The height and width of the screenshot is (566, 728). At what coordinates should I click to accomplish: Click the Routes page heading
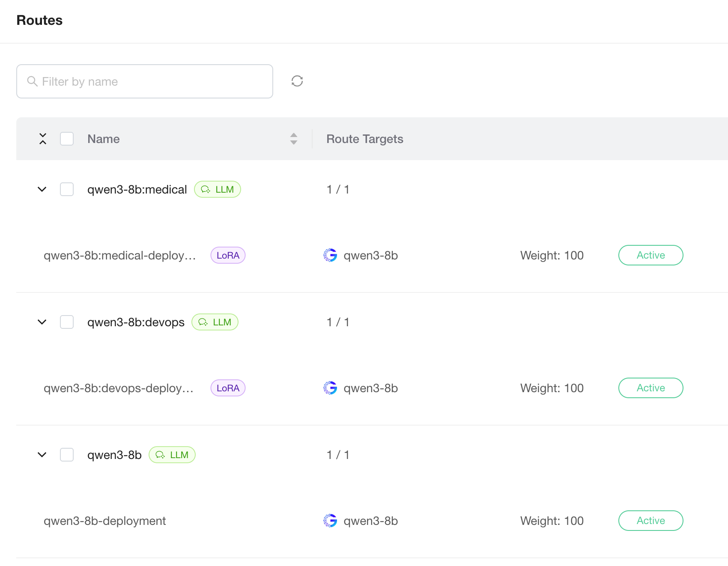click(x=39, y=20)
